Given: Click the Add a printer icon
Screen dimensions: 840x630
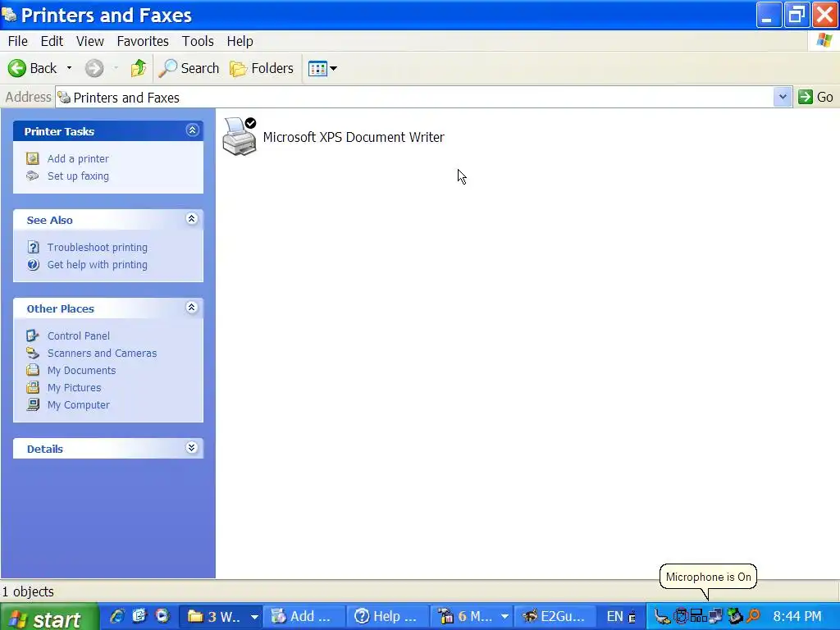Looking at the screenshot, I should coord(33,158).
